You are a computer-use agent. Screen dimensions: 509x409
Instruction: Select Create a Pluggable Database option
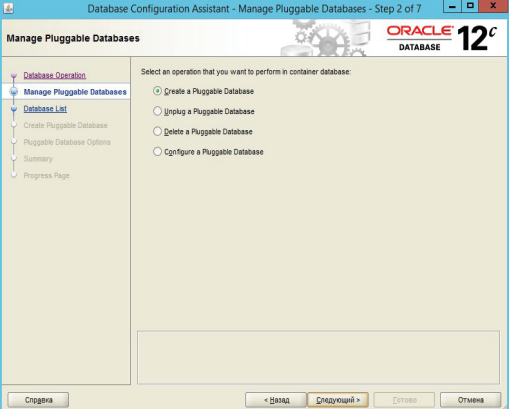coord(157,91)
